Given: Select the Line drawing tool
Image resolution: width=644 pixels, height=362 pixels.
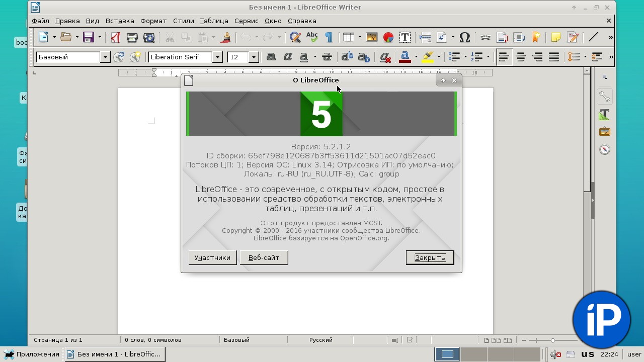Looking at the screenshot, I should [x=593, y=37].
